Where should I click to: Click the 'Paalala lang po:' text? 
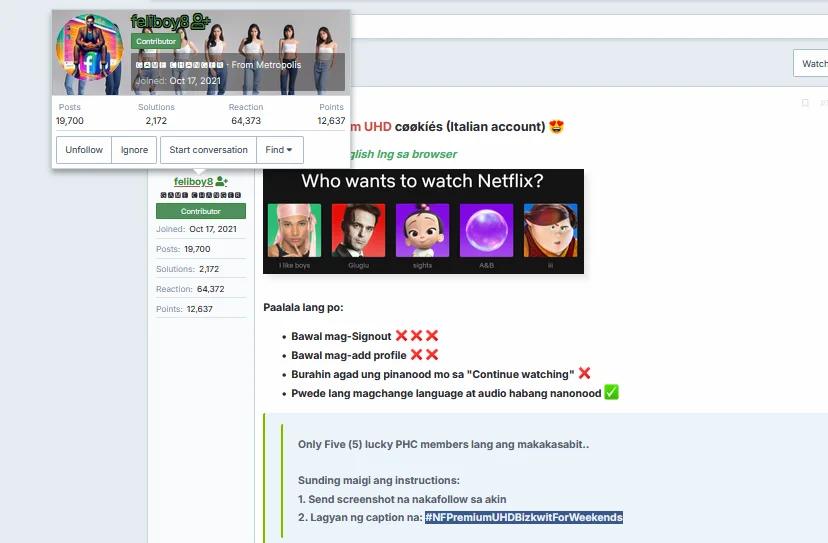tap(303, 307)
